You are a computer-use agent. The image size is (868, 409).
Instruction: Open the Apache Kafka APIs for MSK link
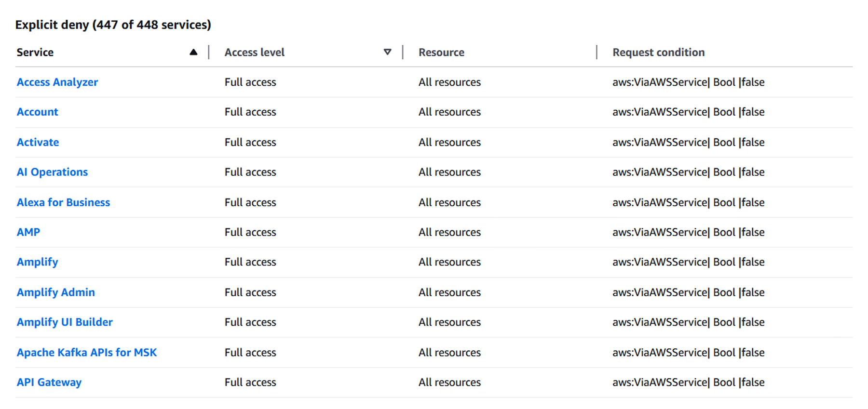[x=87, y=353]
